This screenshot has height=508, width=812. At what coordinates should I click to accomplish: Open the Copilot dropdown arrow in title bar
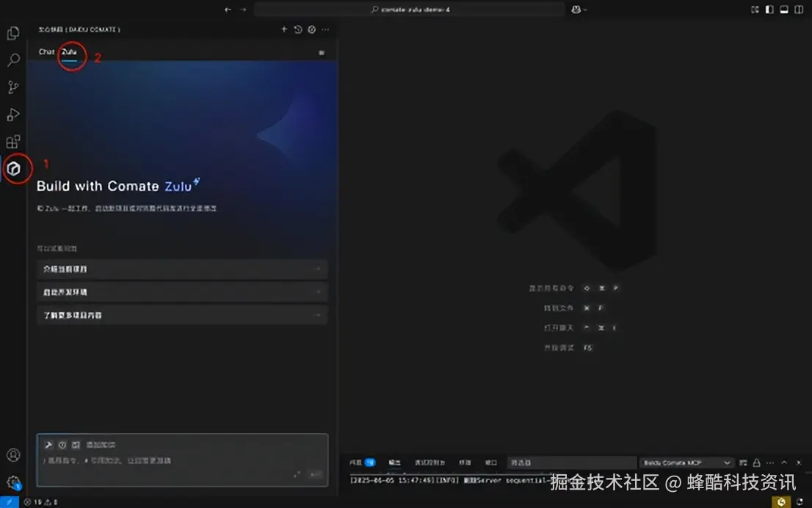tap(585, 10)
